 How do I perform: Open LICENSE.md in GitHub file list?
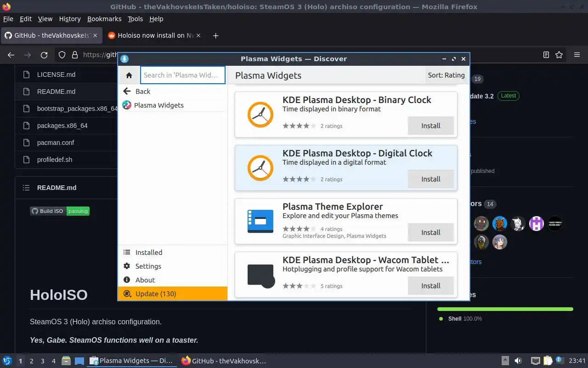coord(56,75)
